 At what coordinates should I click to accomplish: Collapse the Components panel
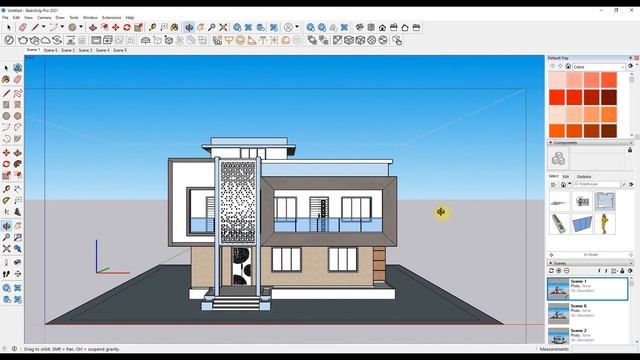(x=551, y=142)
